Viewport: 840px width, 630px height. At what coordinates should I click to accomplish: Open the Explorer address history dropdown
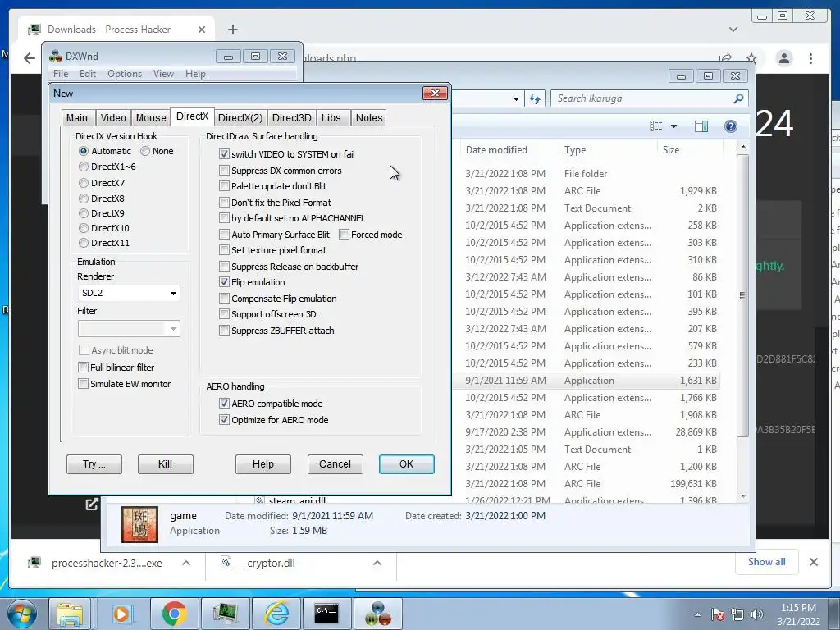[x=515, y=98]
